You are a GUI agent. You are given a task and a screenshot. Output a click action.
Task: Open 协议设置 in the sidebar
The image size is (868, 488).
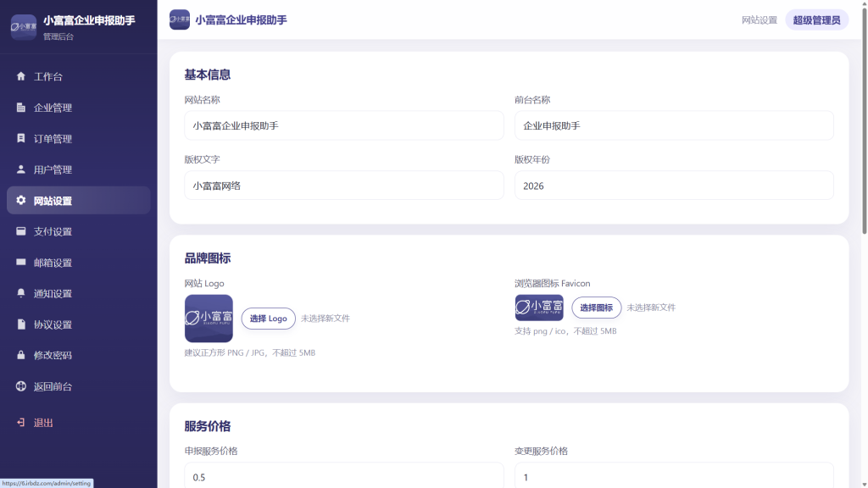(x=79, y=324)
